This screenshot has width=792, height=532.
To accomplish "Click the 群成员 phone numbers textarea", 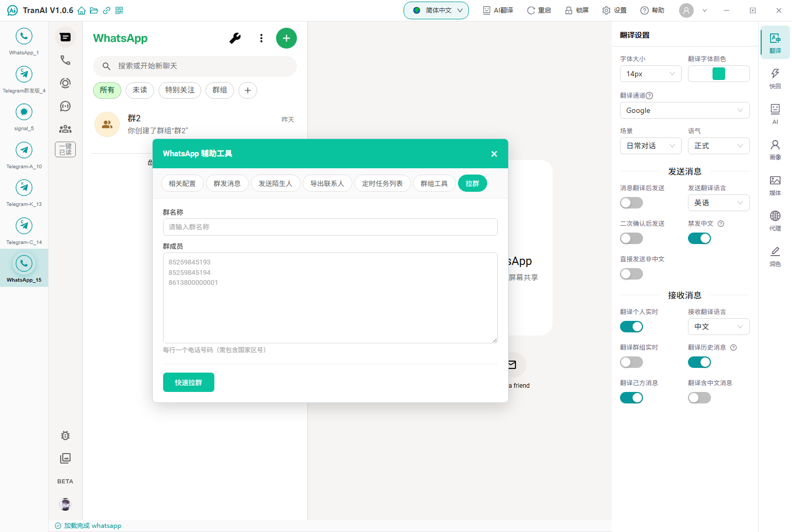I will (330, 298).
